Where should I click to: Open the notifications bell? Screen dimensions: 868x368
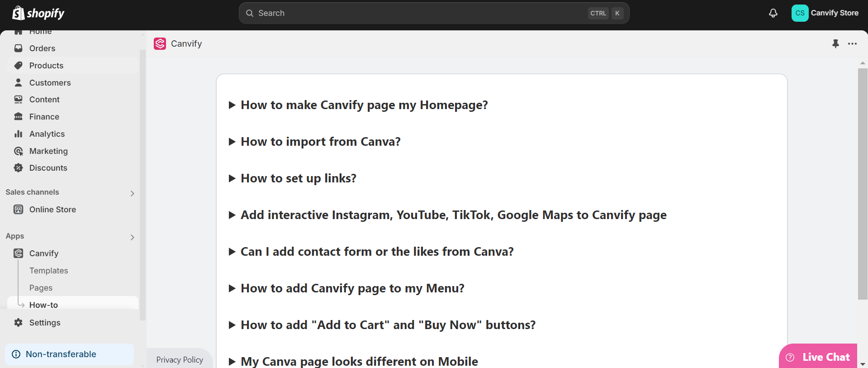pos(773,13)
